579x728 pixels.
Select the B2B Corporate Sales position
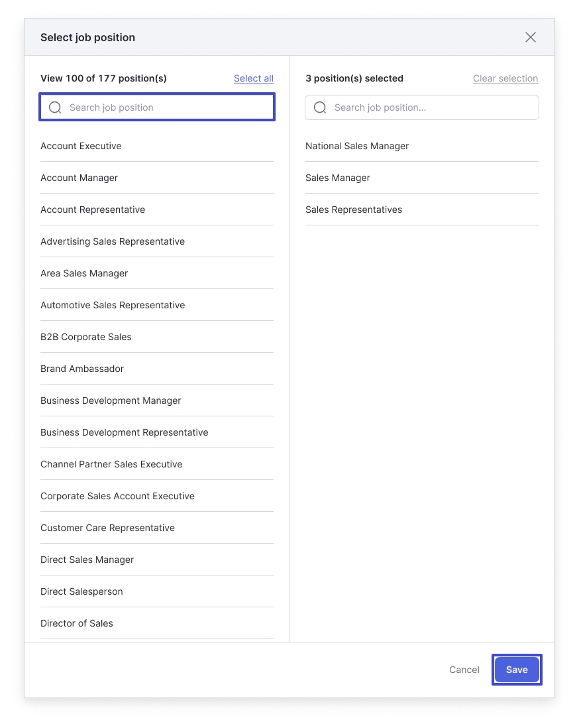click(x=86, y=337)
